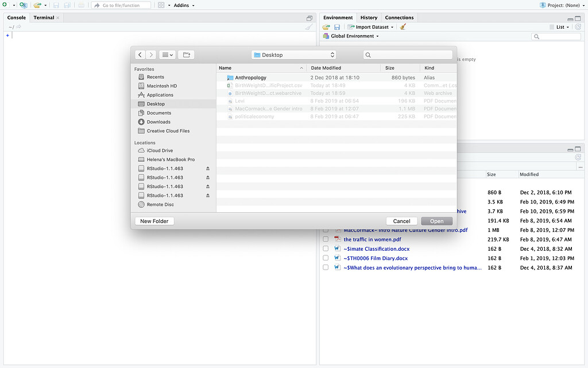The width and height of the screenshot is (588, 368).
Task: Click the New Folder button
Action: click(154, 221)
